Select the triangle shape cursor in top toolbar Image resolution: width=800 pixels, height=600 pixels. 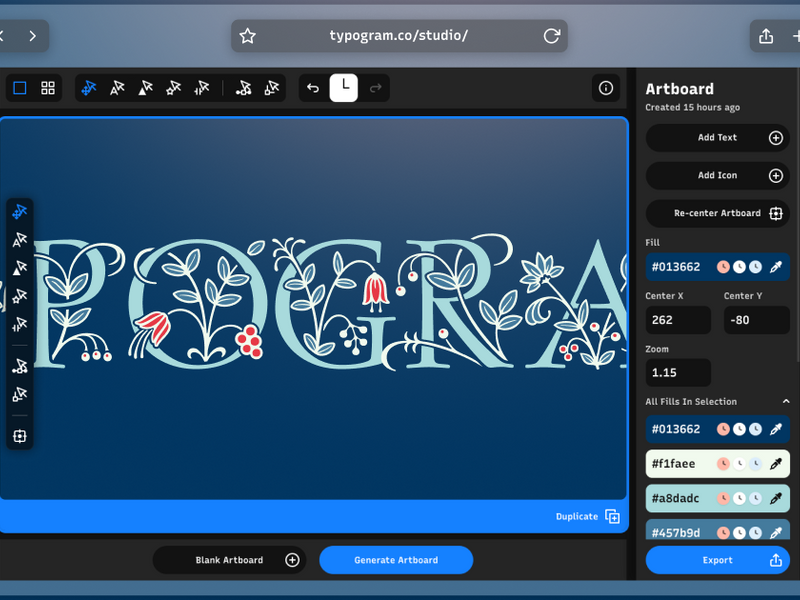click(145, 88)
